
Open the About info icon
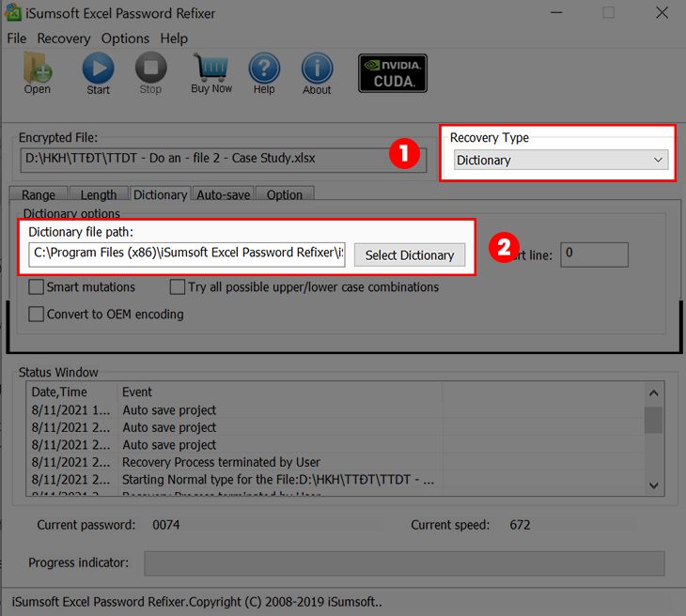point(317,69)
